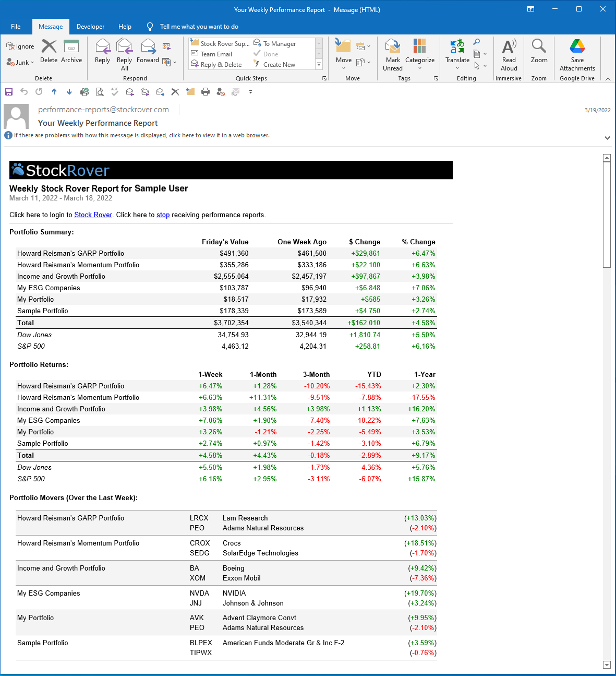Click the sender's avatar picture
This screenshot has width=616, height=676.
(16, 116)
